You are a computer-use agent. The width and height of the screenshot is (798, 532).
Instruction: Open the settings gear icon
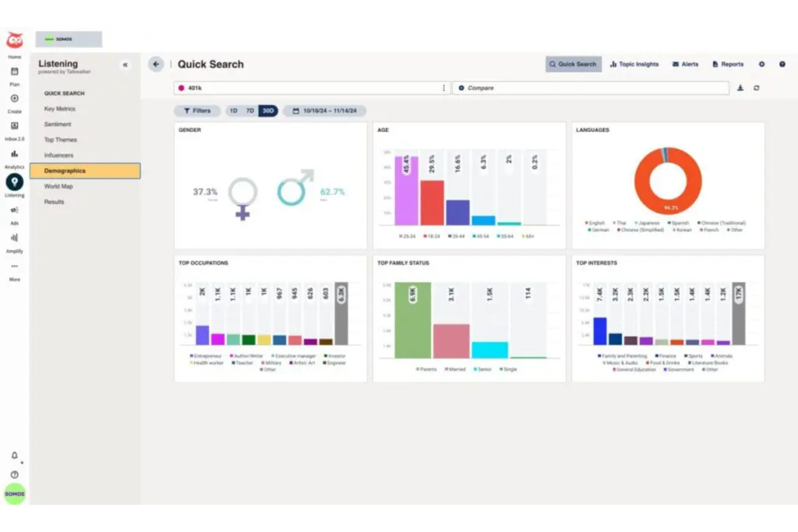click(x=762, y=64)
